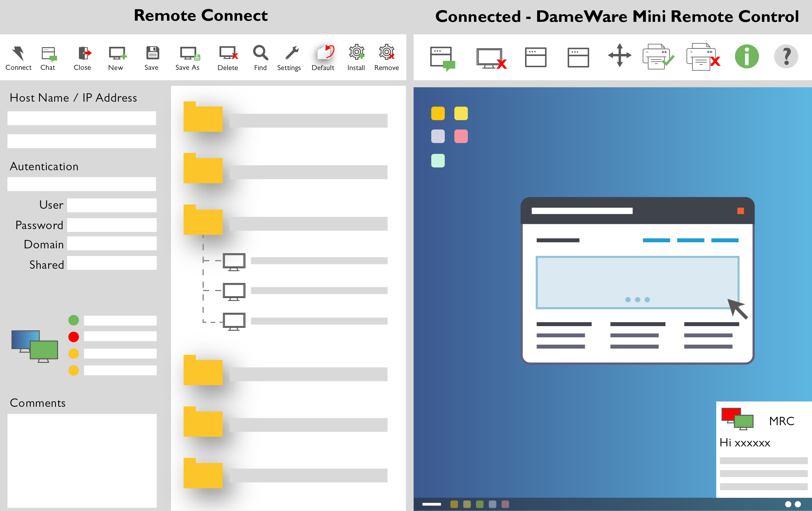Select third computer under expanded folder
The height and width of the screenshot is (511, 812).
click(234, 322)
